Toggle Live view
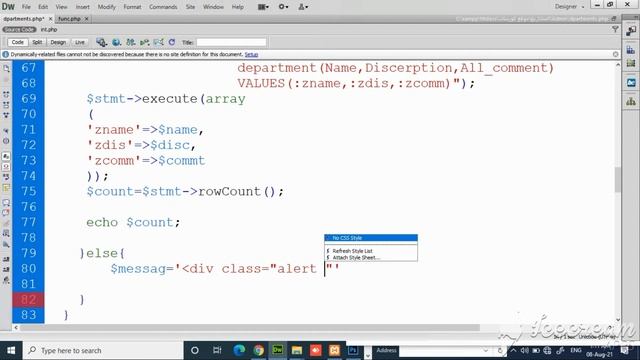 [x=80, y=42]
